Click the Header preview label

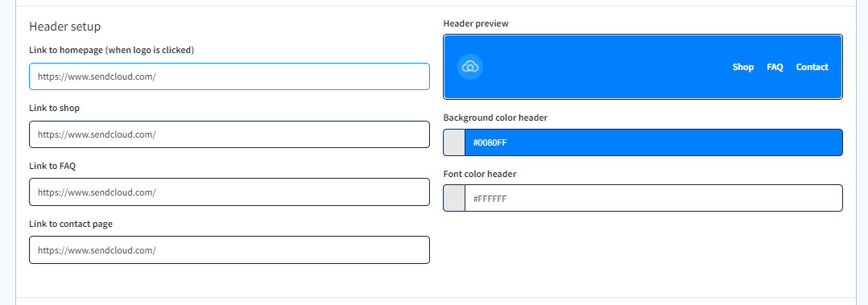[x=476, y=23]
